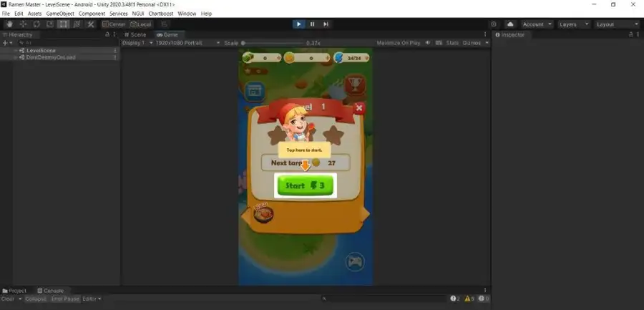Select the Rect transform tool
Viewport: 644px width, 310px height.
coord(63,24)
